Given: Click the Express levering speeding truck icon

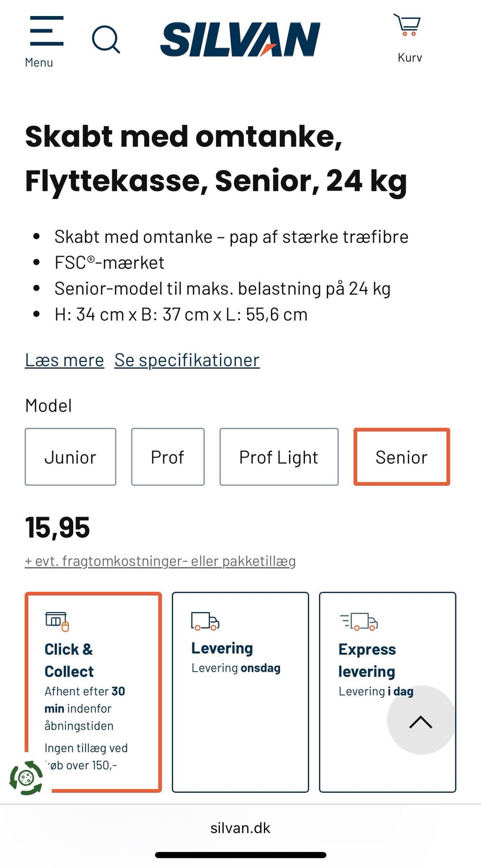Looking at the screenshot, I should click(357, 620).
